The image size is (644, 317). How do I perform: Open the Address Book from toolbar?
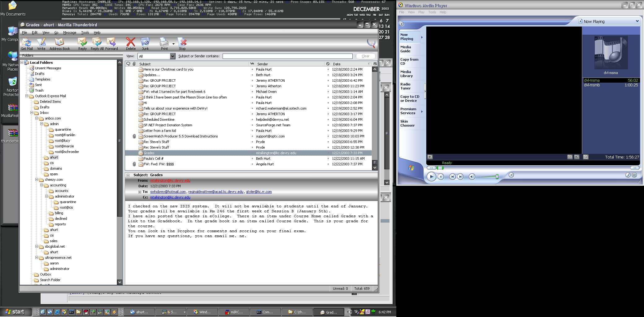[59, 44]
